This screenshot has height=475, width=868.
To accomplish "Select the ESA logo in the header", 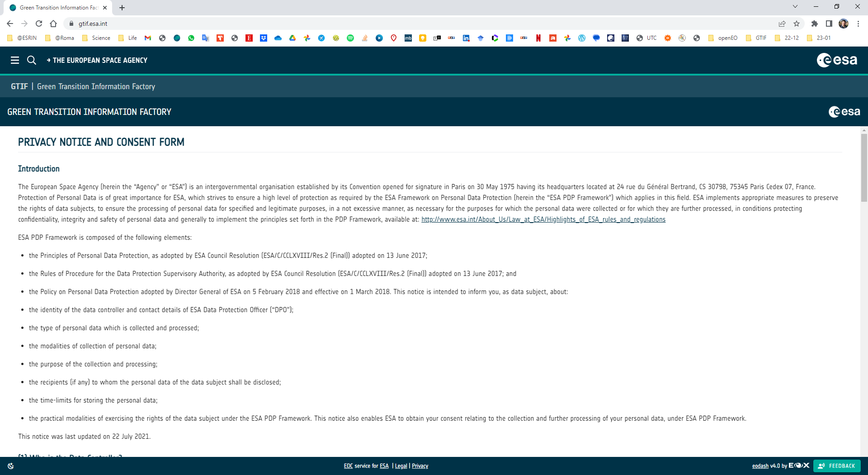I will (x=837, y=60).
